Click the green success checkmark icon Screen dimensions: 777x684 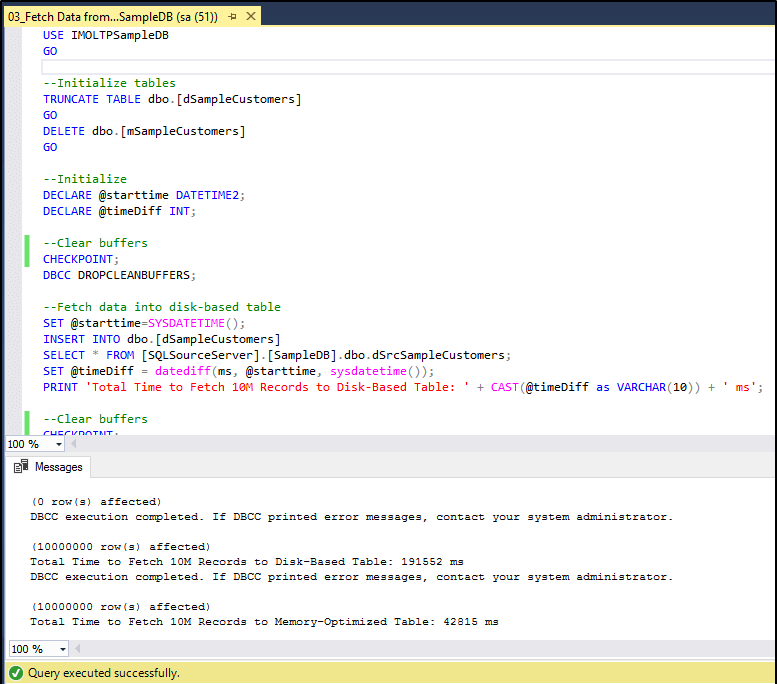tap(16, 673)
